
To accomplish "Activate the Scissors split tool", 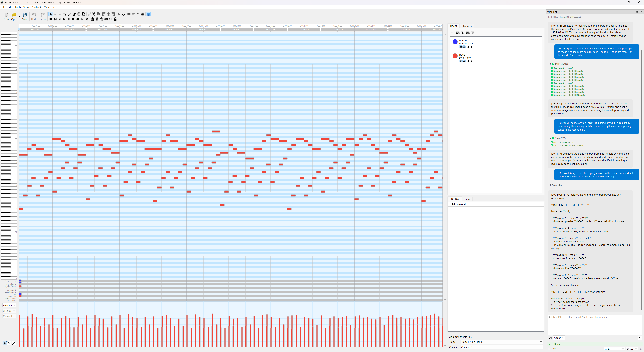I will [x=94, y=14].
